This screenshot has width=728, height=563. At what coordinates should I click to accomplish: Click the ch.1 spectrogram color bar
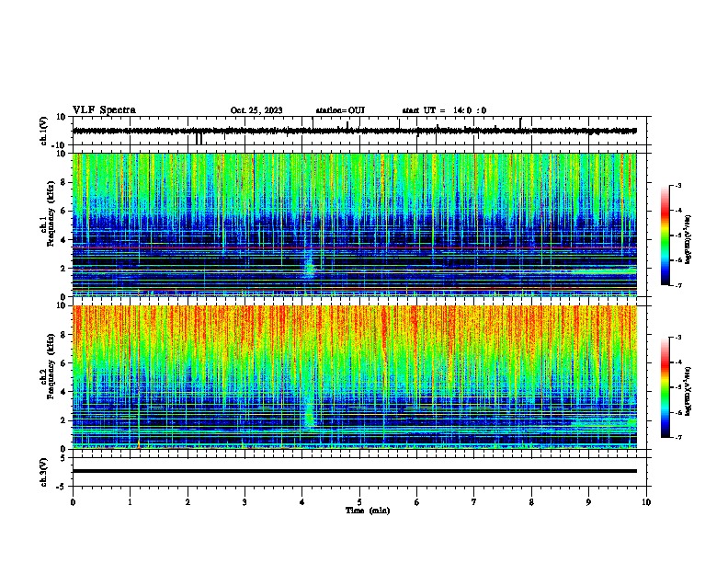(665, 236)
